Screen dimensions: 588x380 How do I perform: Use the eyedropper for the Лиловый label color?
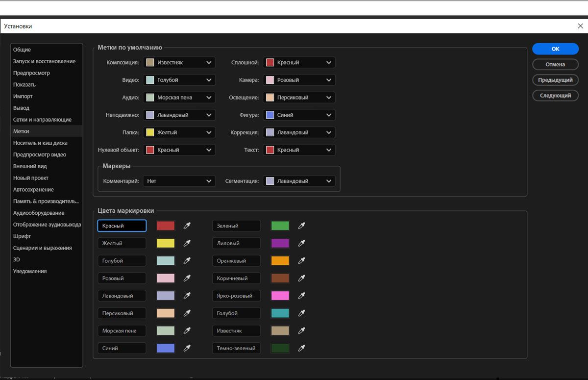click(302, 243)
